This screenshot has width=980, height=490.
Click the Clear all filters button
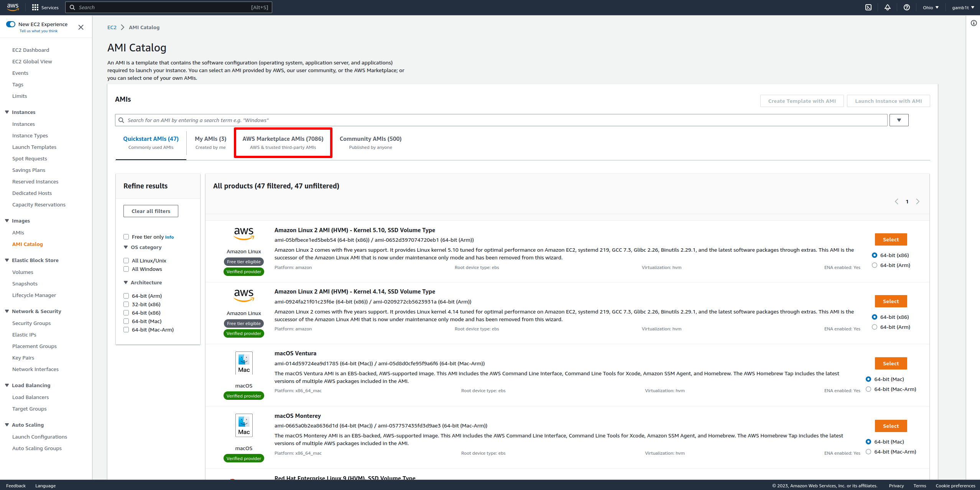(x=151, y=211)
